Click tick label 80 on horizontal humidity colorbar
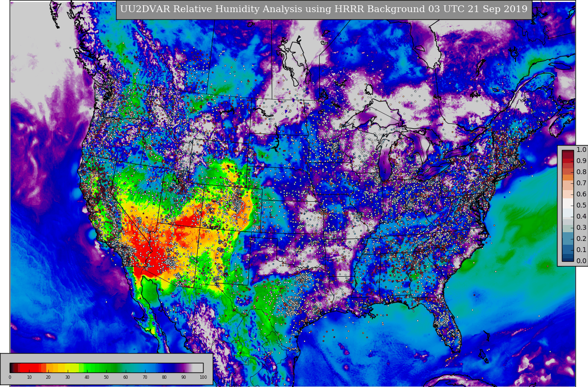The width and height of the screenshot is (588, 387). tap(164, 377)
